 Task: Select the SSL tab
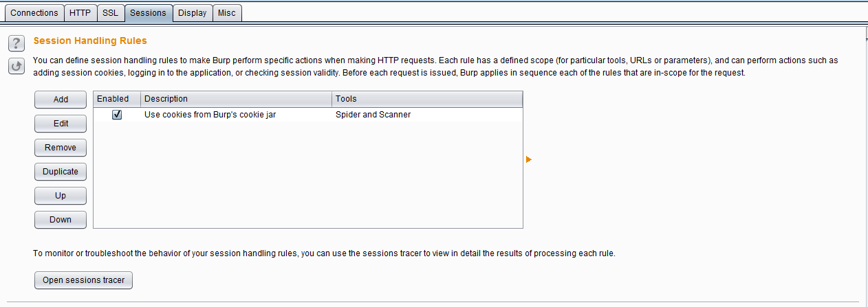click(x=110, y=12)
